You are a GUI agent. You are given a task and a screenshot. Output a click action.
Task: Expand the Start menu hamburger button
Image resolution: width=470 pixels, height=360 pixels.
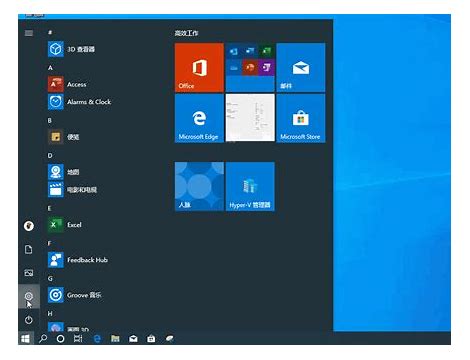29,33
